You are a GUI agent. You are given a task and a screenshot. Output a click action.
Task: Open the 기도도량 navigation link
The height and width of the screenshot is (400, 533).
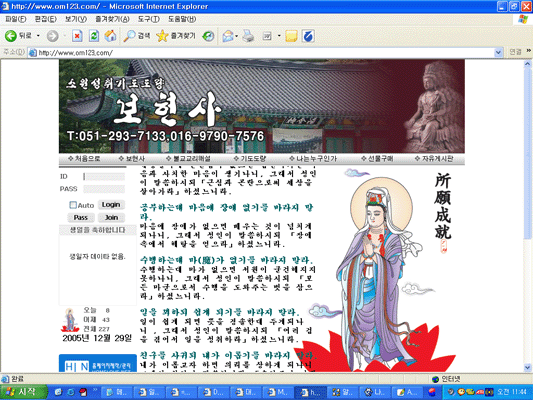(x=250, y=158)
